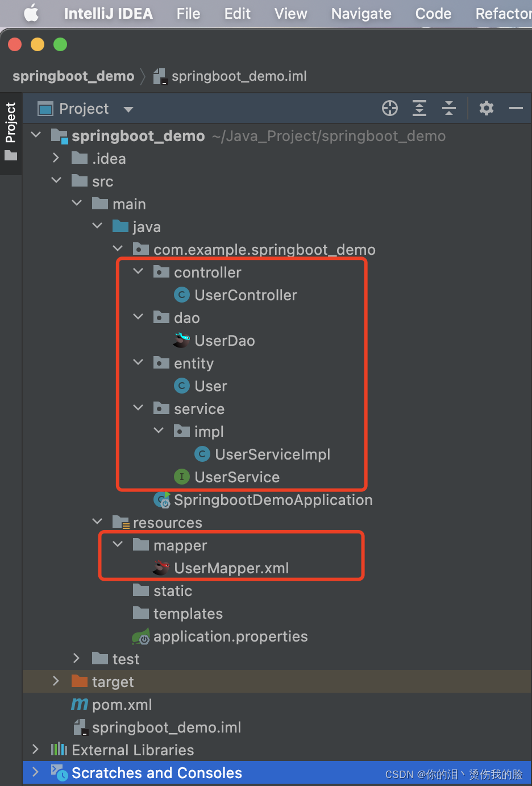Open the Navigate menu
Screen dimensions: 532x786
(x=361, y=14)
